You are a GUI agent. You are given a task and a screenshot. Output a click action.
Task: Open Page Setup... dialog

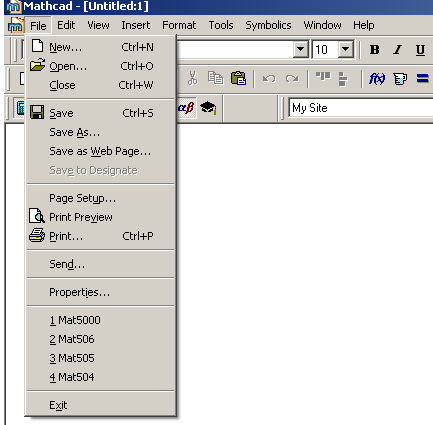[100, 198]
